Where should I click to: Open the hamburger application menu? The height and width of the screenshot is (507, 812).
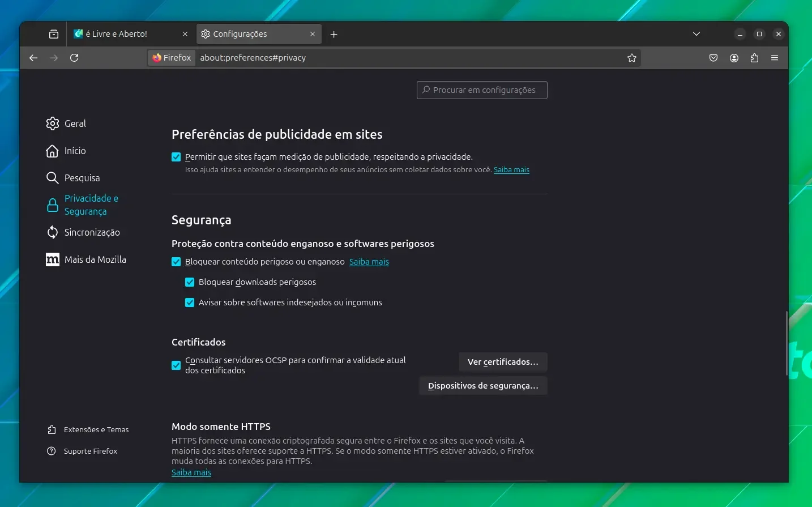775,58
